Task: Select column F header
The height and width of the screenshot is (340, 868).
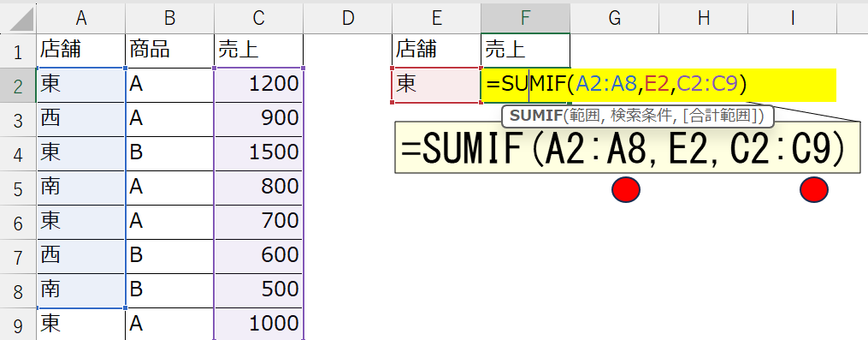Action: pyautogui.click(x=525, y=17)
